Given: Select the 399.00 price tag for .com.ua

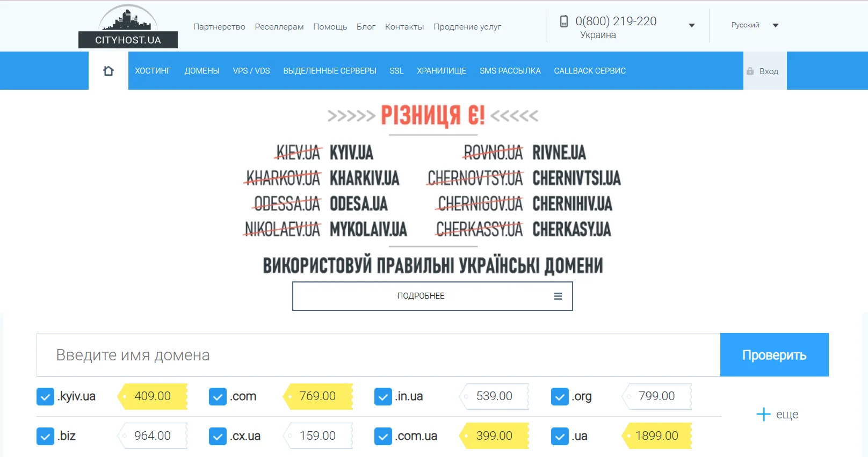Looking at the screenshot, I should pos(494,436).
